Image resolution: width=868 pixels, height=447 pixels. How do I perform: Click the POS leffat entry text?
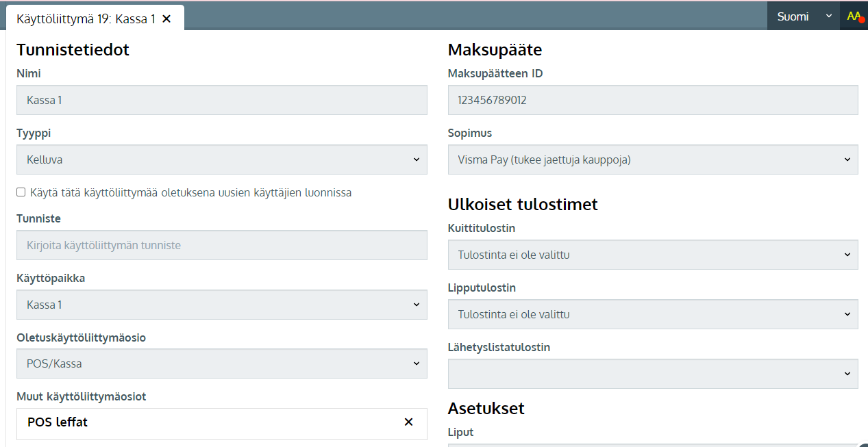(58, 422)
